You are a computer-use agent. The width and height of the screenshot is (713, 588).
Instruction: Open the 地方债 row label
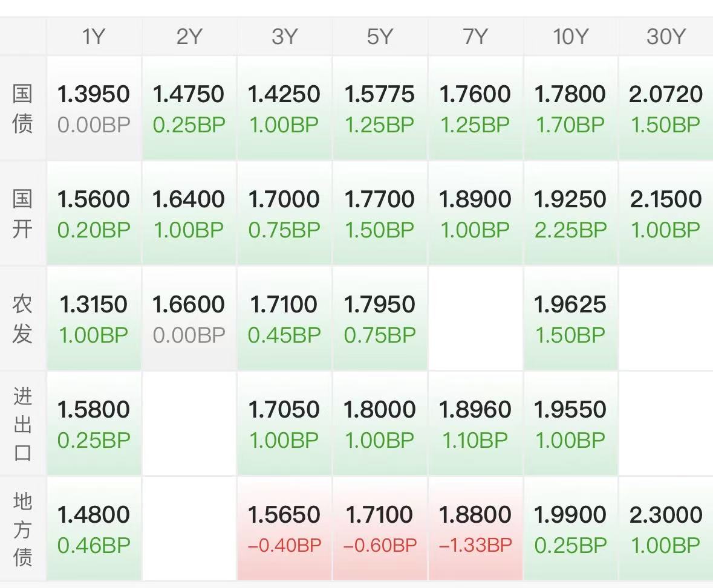click(22, 529)
